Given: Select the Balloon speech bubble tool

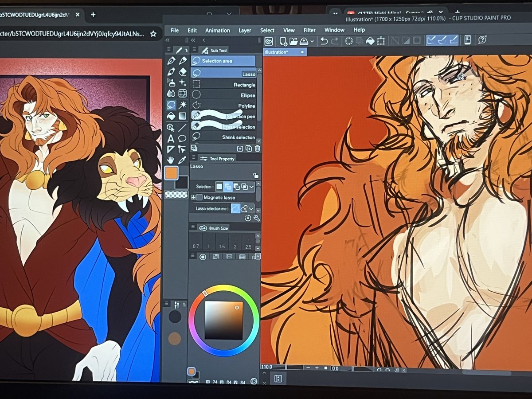Looking at the screenshot, I should pyautogui.click(x=182, y=138).
